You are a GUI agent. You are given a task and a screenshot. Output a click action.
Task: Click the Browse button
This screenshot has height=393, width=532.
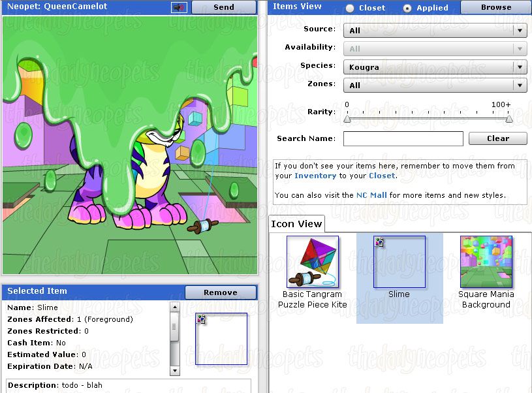coord(496,7)
